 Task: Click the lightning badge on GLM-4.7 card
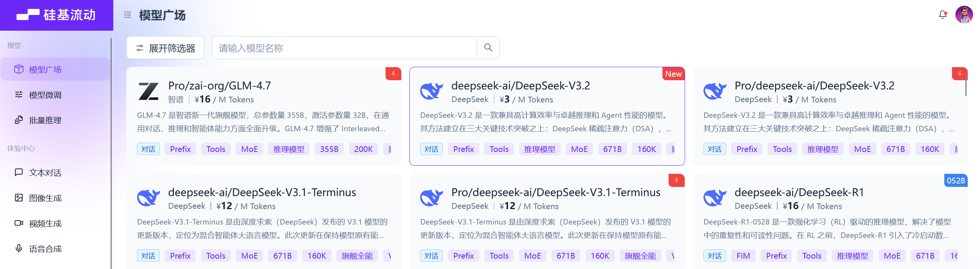click(393, 73)
